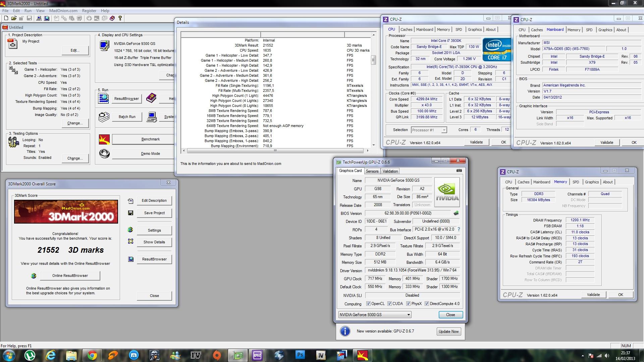Click the Batch Run button
644x362 pixels.
127,117
